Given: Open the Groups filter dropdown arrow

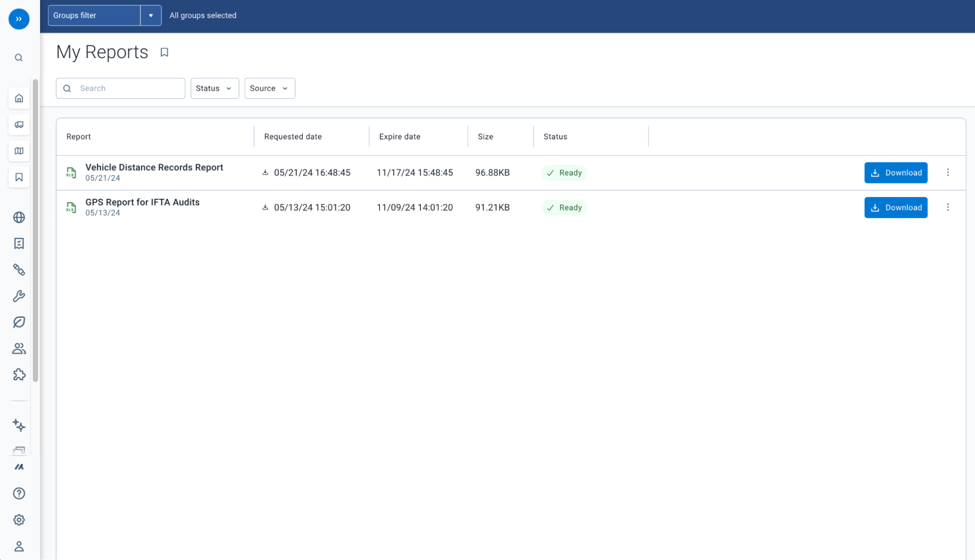Looking at the screenshot, I should (x=151, y=15).
